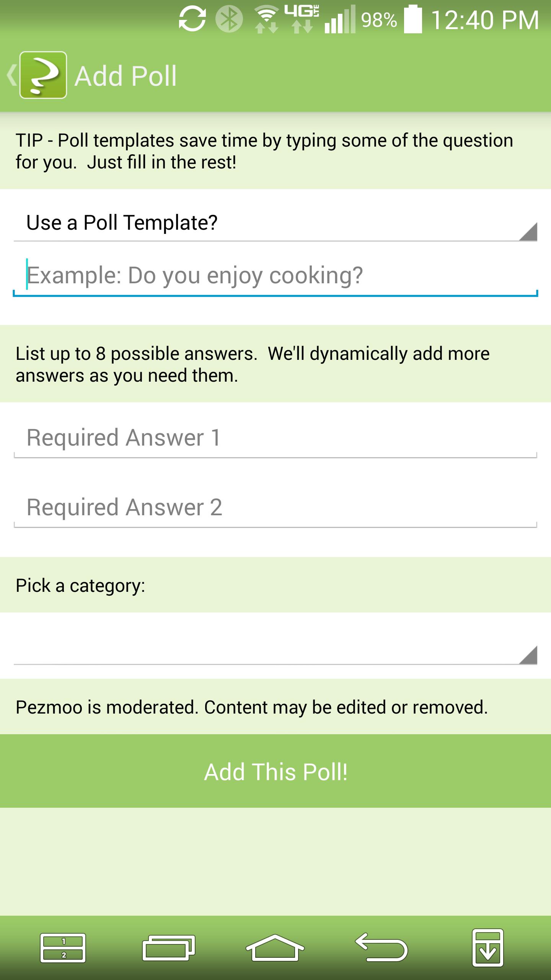The height and width of the screenshot is (980, 551).
Task: Expand the poll template spinner arrow
Action: click(528, 232)
